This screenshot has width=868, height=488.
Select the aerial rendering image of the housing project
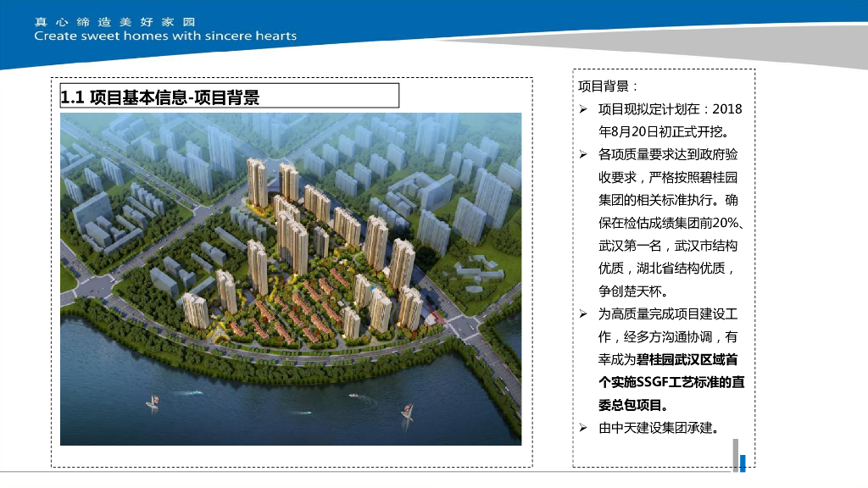click(291, 279)
